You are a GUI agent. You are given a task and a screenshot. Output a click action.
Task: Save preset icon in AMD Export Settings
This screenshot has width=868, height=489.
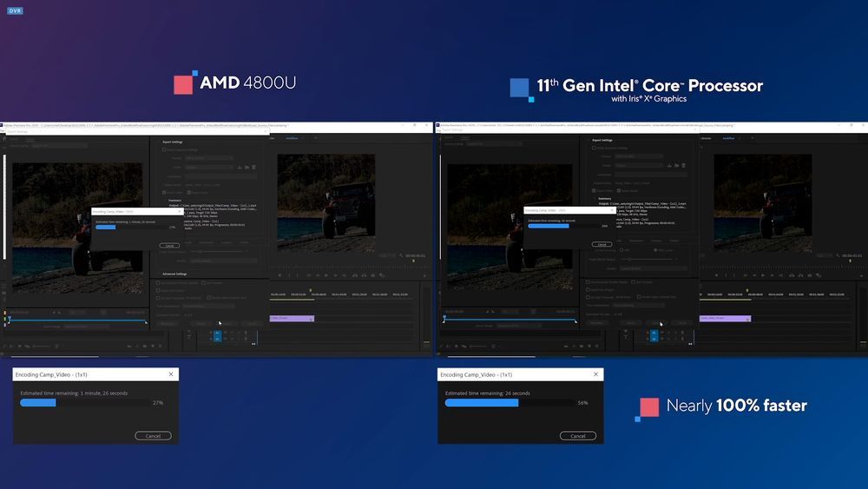pos(240,168)
